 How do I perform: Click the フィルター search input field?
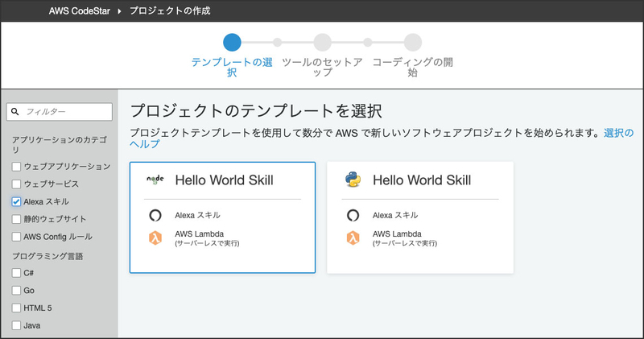pos(59,112)
